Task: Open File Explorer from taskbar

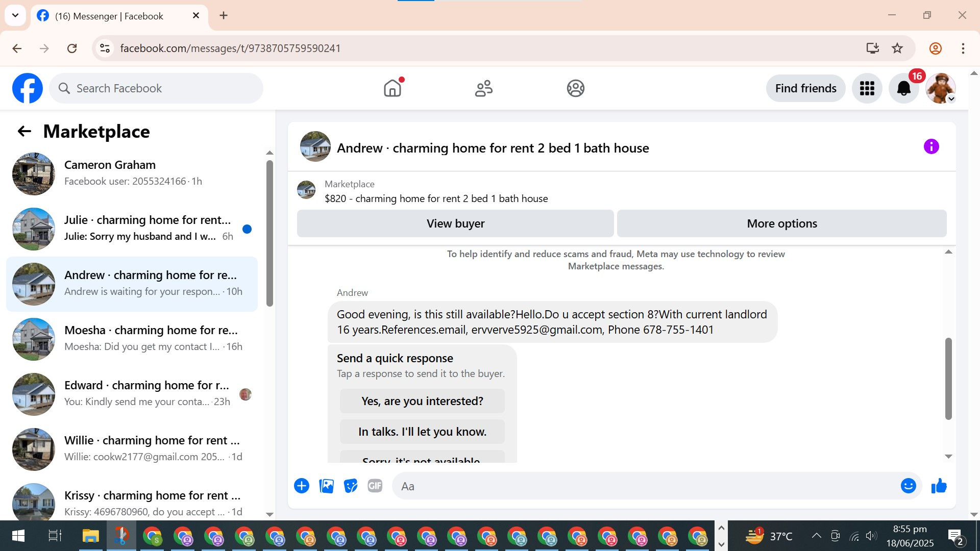Action: pyautogui.click(x=90, y=536)
